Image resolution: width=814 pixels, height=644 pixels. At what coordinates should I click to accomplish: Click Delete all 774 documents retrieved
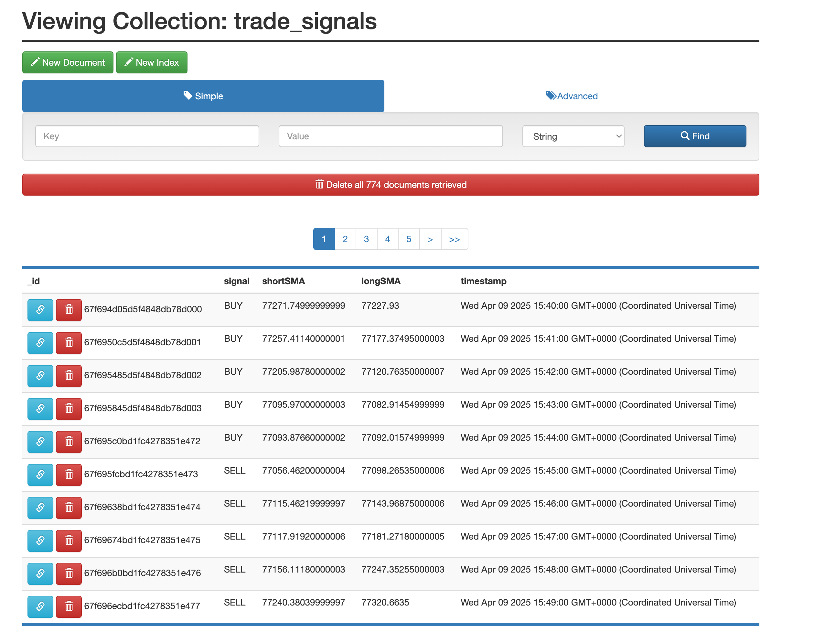click(x=391, y=185)
